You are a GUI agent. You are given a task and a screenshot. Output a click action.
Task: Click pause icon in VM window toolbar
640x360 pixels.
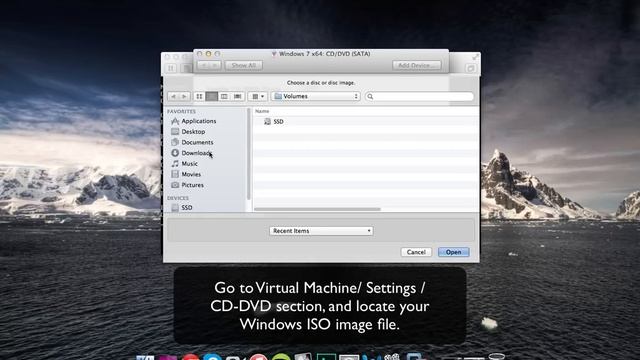[x=171, y=68]
